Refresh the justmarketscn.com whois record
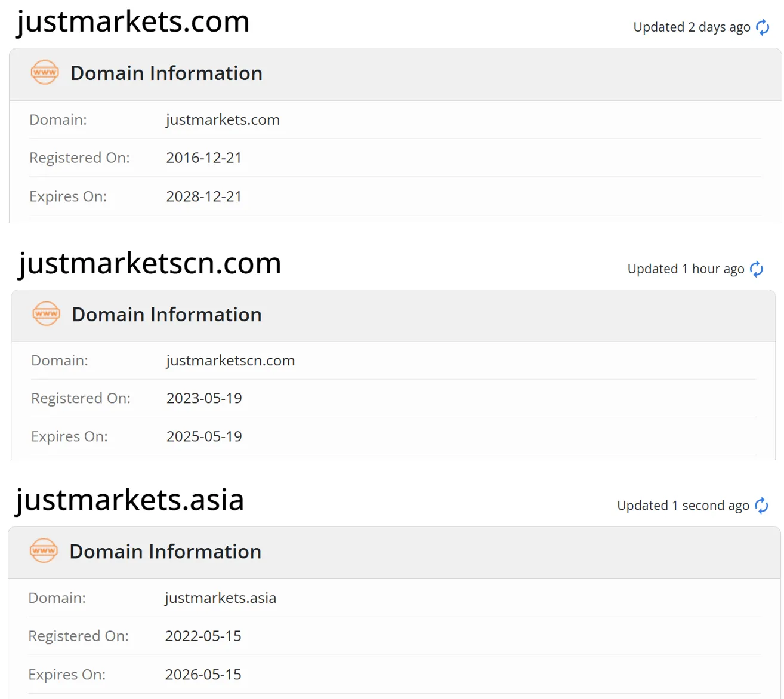Image resolution: width=784 pixels, height=699 pixels. [x=757, y=269]
